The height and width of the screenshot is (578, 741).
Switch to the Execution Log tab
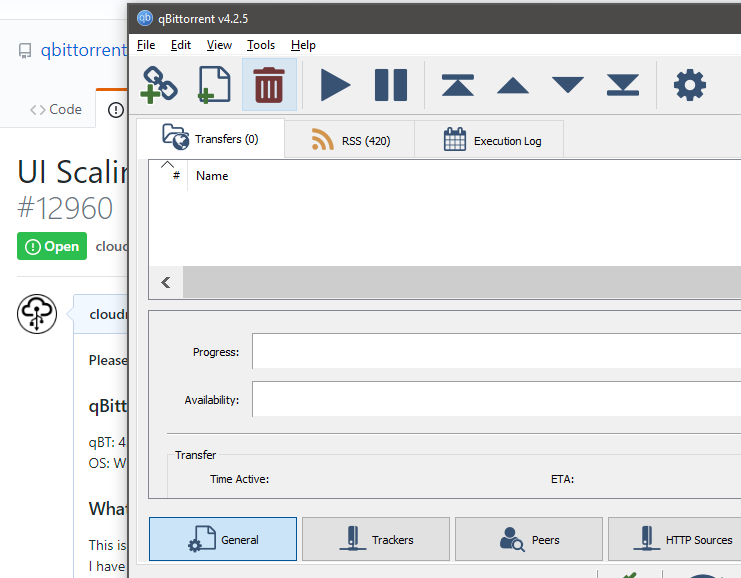pos(489,140)
